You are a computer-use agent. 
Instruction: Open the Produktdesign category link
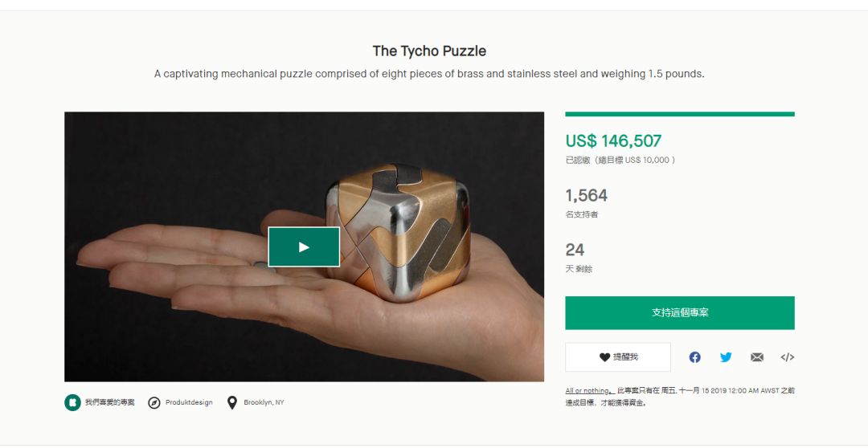coord(189,402)
